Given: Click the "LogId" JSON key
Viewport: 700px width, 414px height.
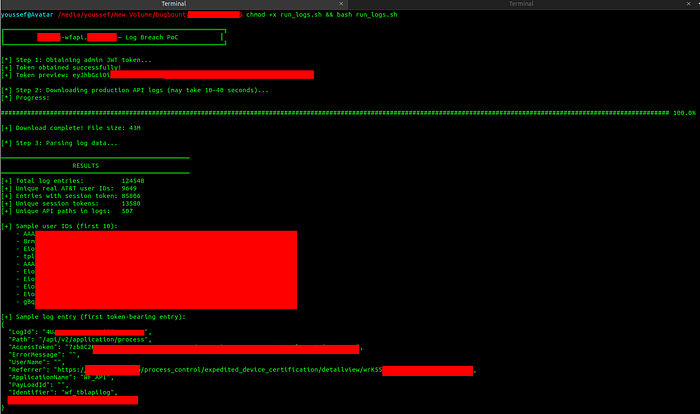Looking at the screenshot, I should click(22, 332).
